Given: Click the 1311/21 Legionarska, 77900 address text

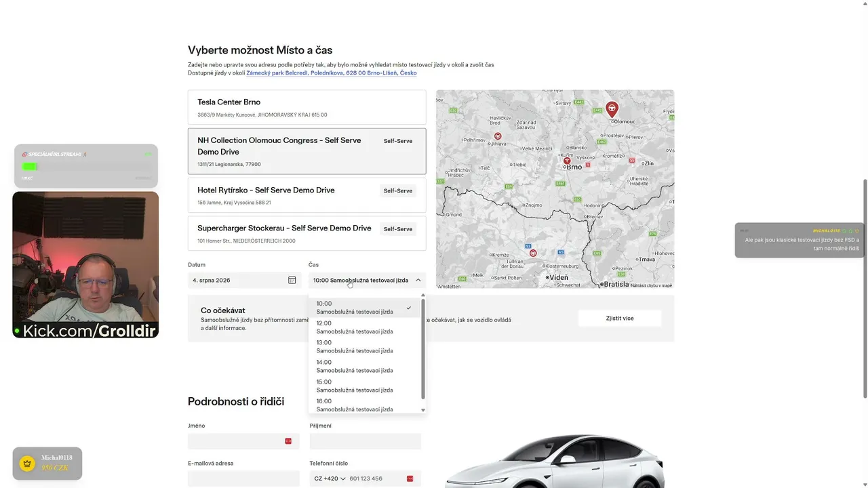Looking at the screenshot, I should 229,165.
